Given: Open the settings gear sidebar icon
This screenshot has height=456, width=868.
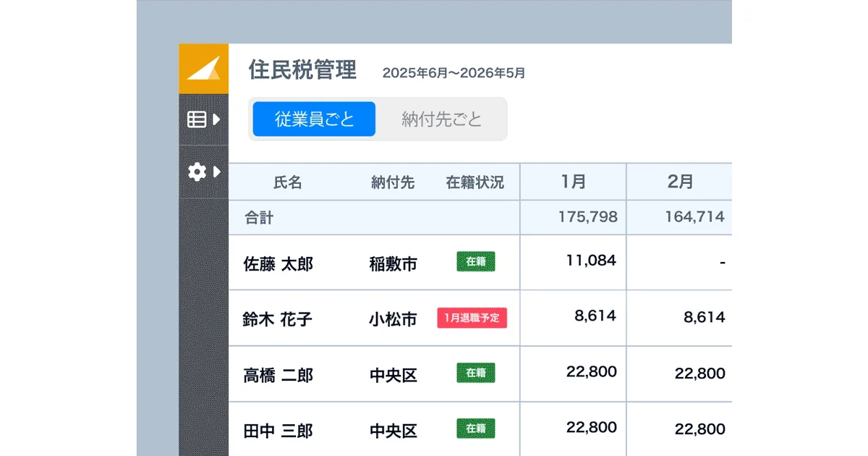Looking at the screenshot, I should pos(196,172).
